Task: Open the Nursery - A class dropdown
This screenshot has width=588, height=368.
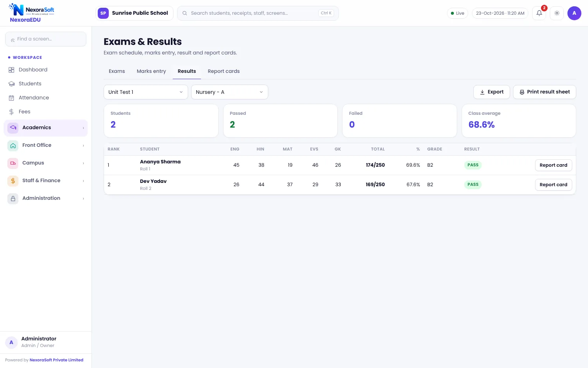Action: [230, 92]
